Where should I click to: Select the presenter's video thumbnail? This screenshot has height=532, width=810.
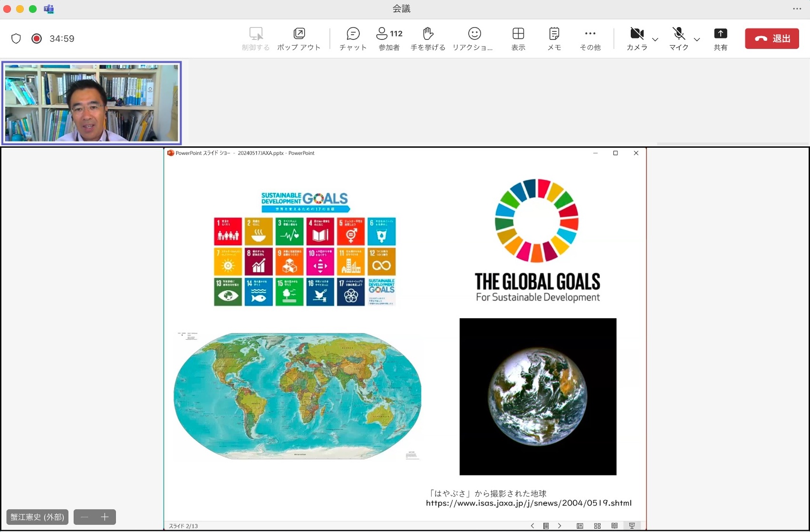tap(91, 103)
